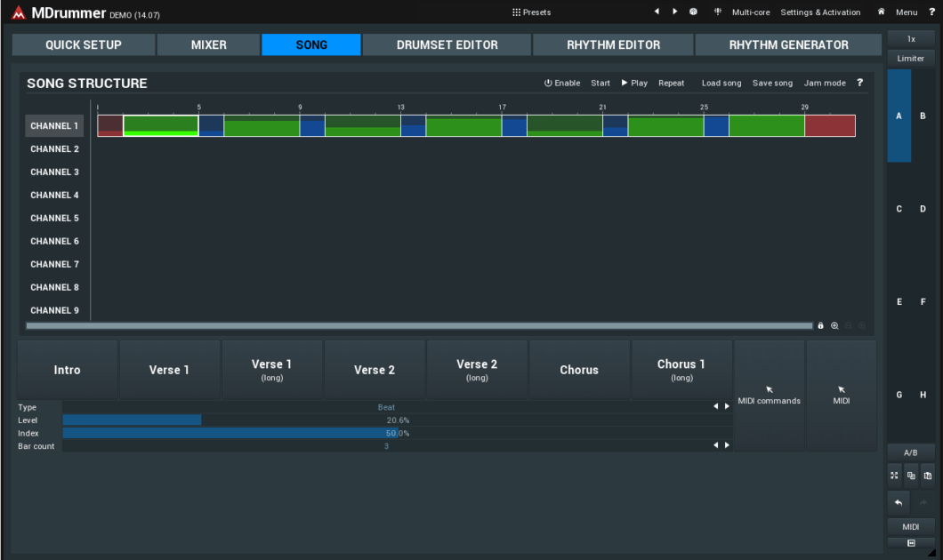Turn on Jam mode

pyautogui.click(x=824, y=84)
